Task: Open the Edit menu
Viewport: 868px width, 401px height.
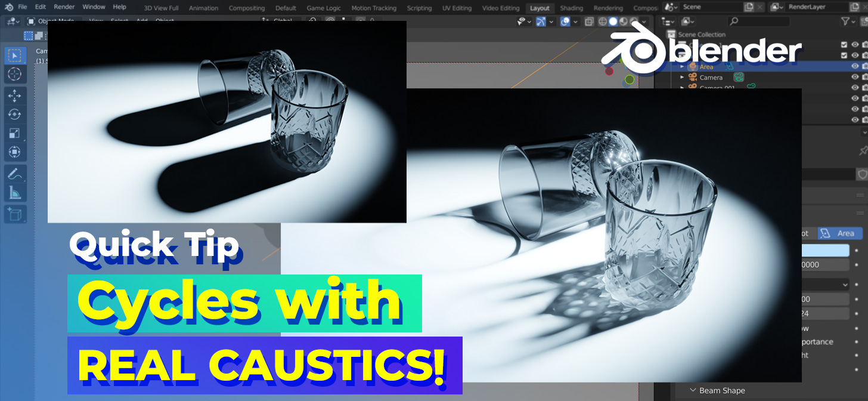Action: [x=40, y=7]
